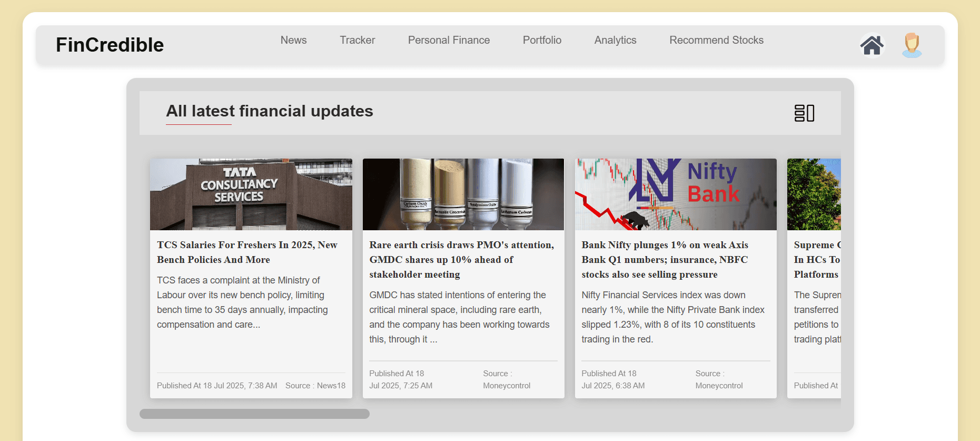Click the Tata Consultancy Services building thumbnail

[251, 194]
